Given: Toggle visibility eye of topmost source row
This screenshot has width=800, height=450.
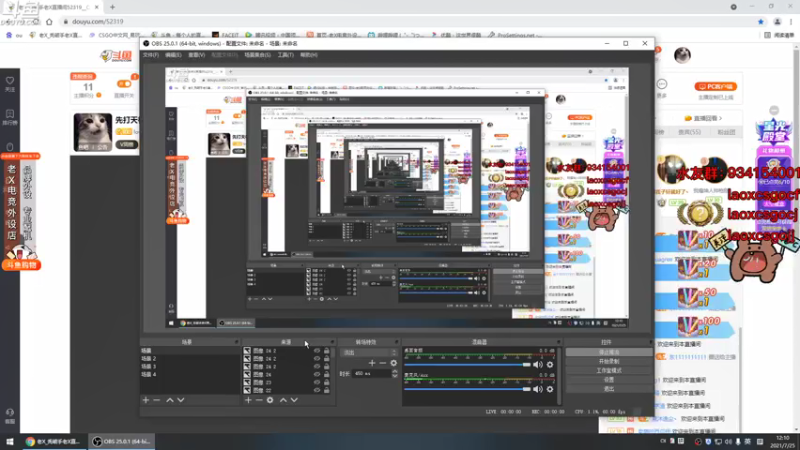Looking at the screenshot, I should 317,351.
